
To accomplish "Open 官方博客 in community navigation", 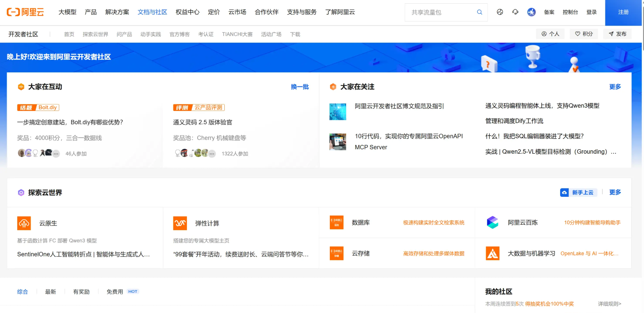I will [x=180, y=34].
